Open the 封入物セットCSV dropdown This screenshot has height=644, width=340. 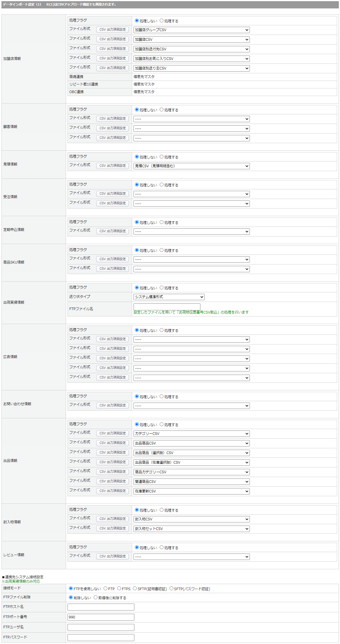coord(191,529)
